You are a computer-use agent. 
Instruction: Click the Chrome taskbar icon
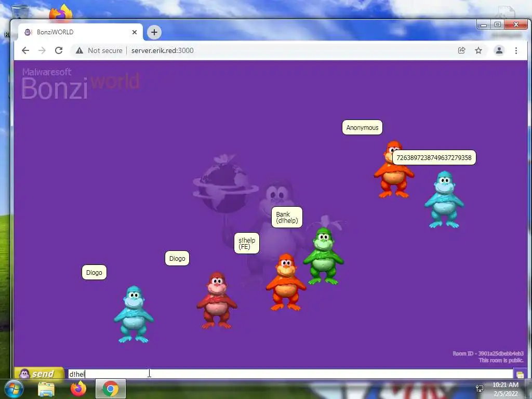[111, 389]
